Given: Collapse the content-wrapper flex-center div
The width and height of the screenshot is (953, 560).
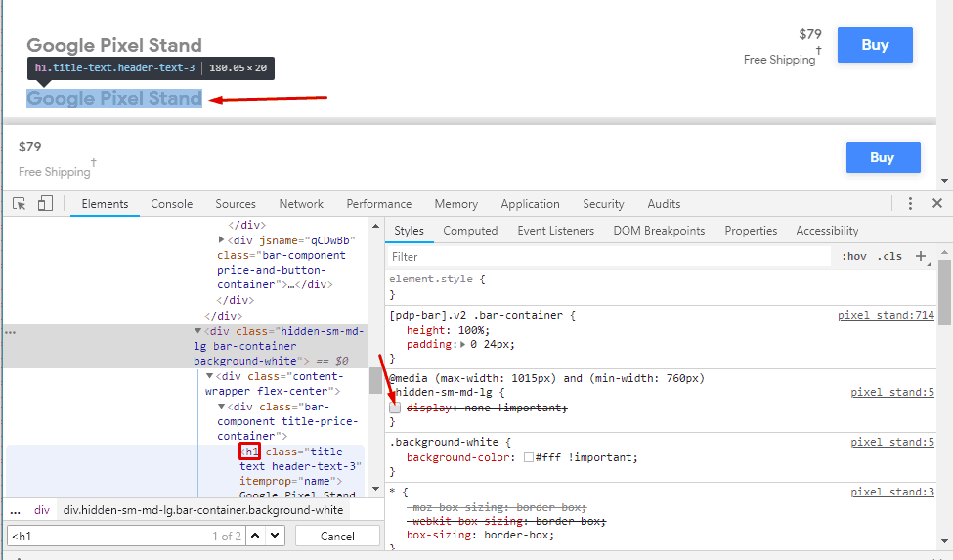Looking at the screenshot, I should [x=209, y=376].
